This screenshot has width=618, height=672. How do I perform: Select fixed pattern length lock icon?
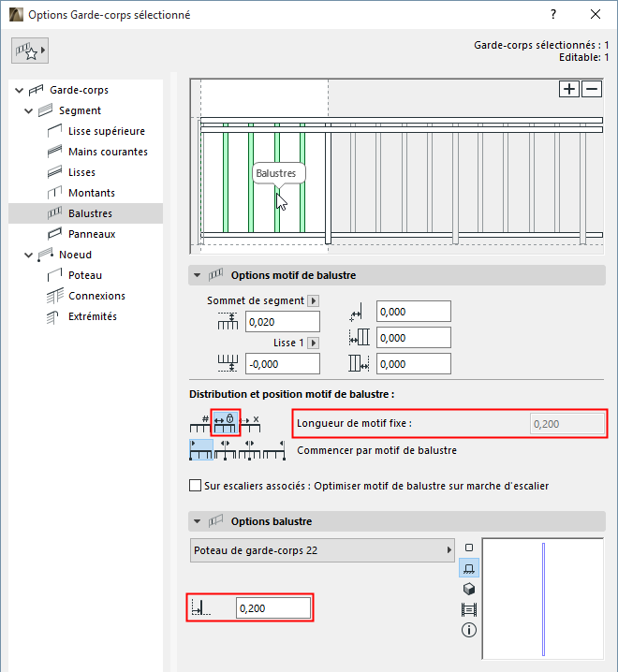coord(226,423)
